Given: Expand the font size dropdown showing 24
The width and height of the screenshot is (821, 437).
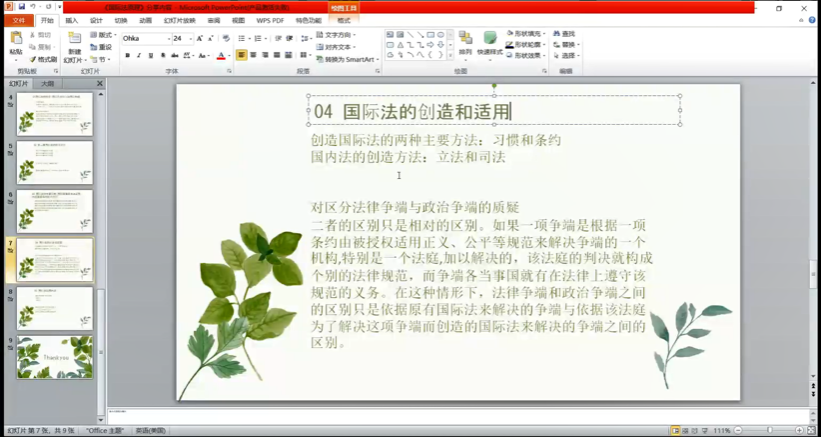Looking at the screenshot, I should [190, 38].
